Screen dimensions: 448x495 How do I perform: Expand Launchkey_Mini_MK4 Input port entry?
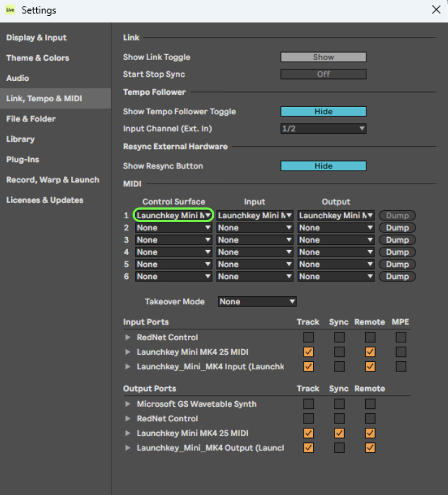128,367
